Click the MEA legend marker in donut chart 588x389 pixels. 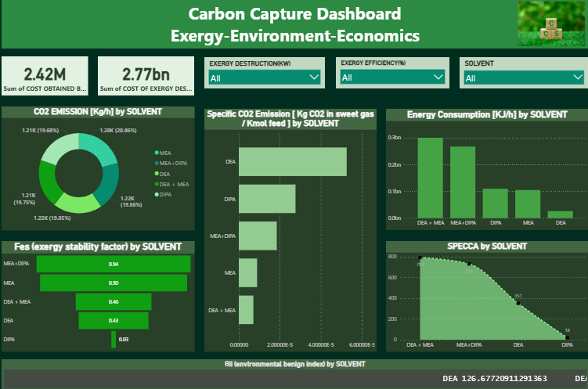point(157,153)
